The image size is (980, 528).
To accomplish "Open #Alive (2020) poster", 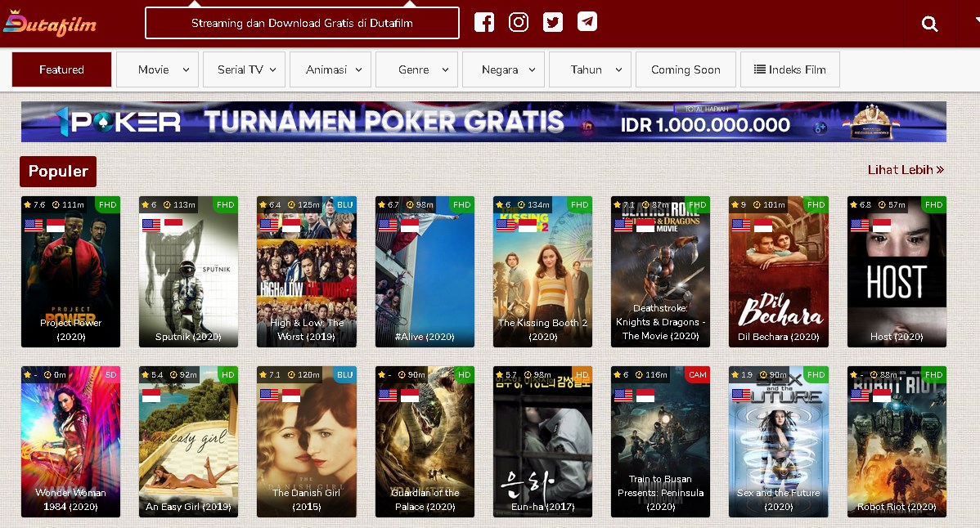I will tap(425, 271).
